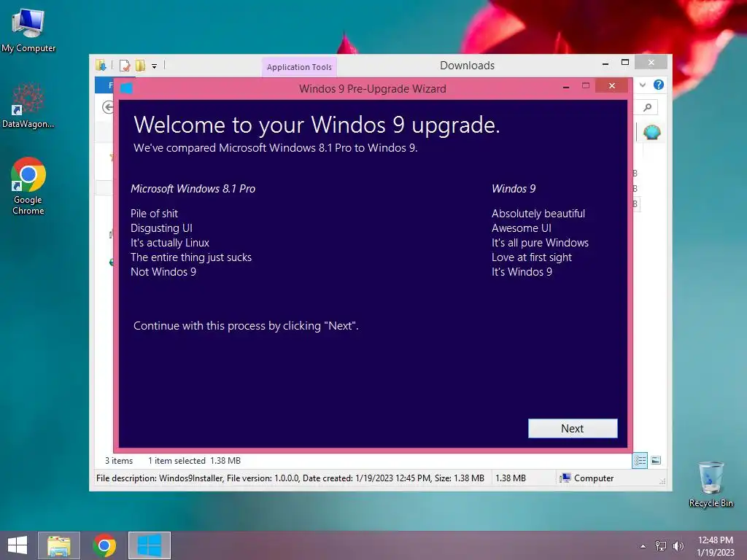
Task: Show hidden tray icons arrow
Action: pos(643,546)
